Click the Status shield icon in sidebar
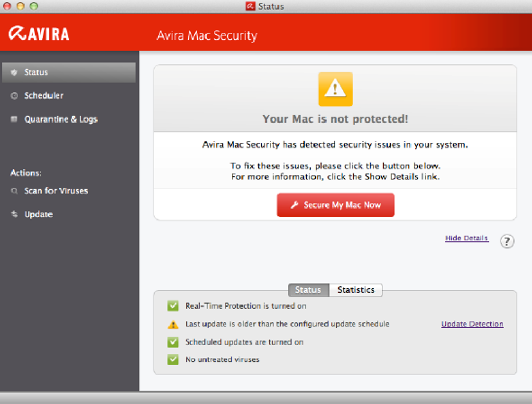 click(x=14, y=72)
